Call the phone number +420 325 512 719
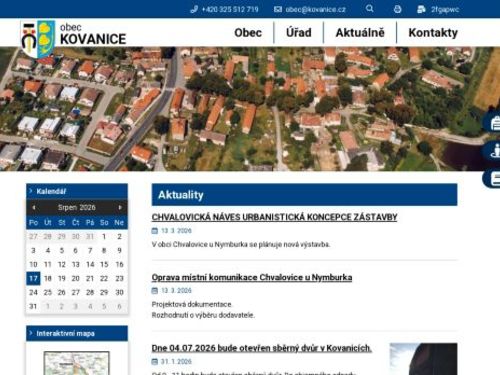 tap(230, 9)
